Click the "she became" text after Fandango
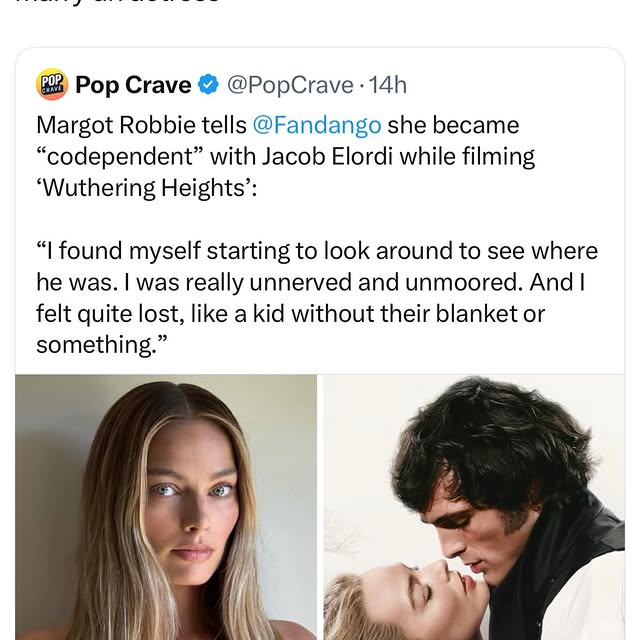The height and width of the screenshot is (640, 640). pos(453,126)
